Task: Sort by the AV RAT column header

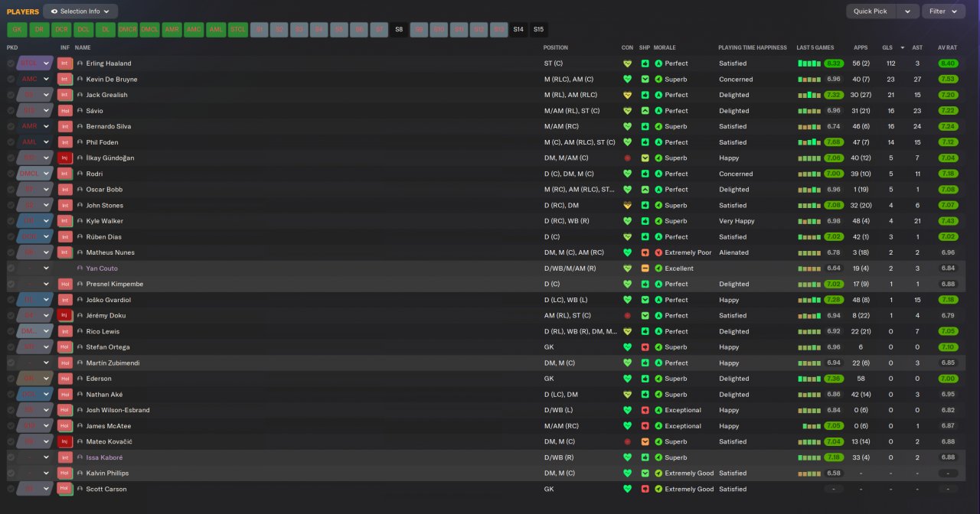Action: 948,47
